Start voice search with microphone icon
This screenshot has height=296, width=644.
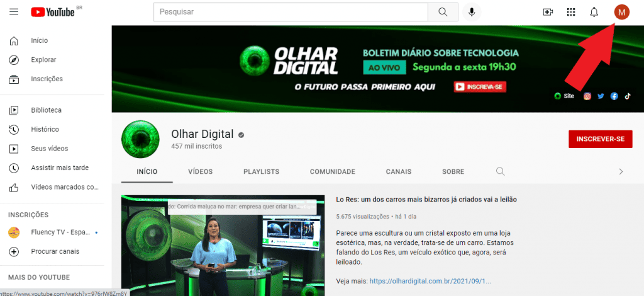coord(472,12)
